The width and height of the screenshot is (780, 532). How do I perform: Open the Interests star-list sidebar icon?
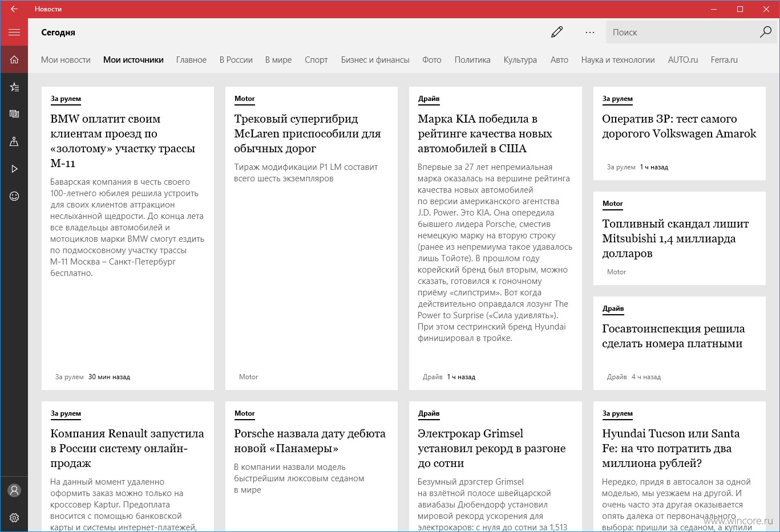tap(14, 87)
